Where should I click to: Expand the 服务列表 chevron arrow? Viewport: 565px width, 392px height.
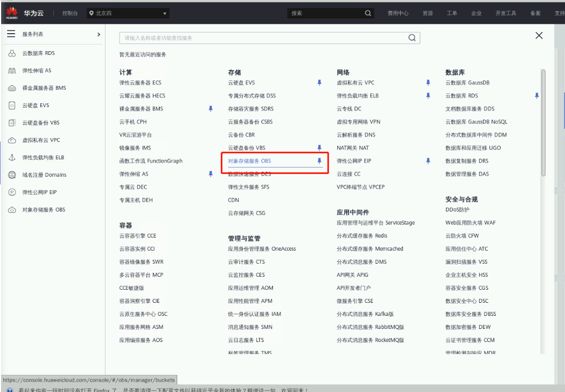coord(99,34)
